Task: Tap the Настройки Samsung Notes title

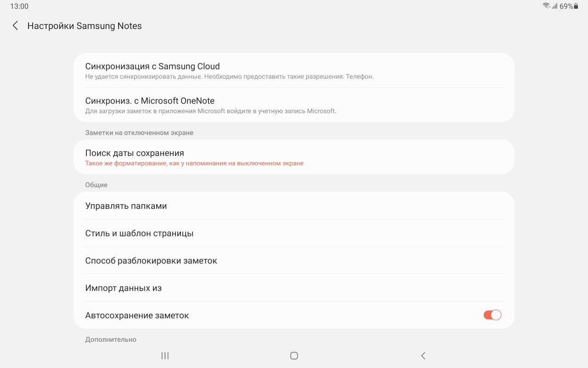Action: [x=85, y=26]
